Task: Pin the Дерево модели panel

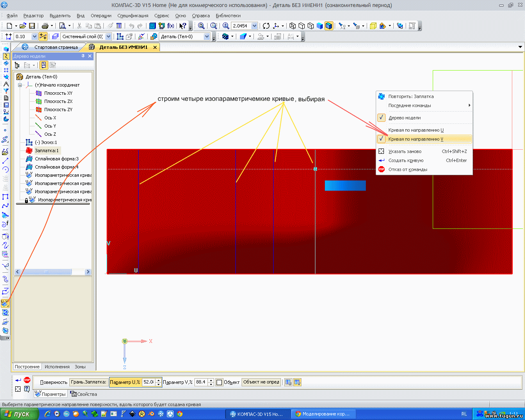Action: click(83, 56)
